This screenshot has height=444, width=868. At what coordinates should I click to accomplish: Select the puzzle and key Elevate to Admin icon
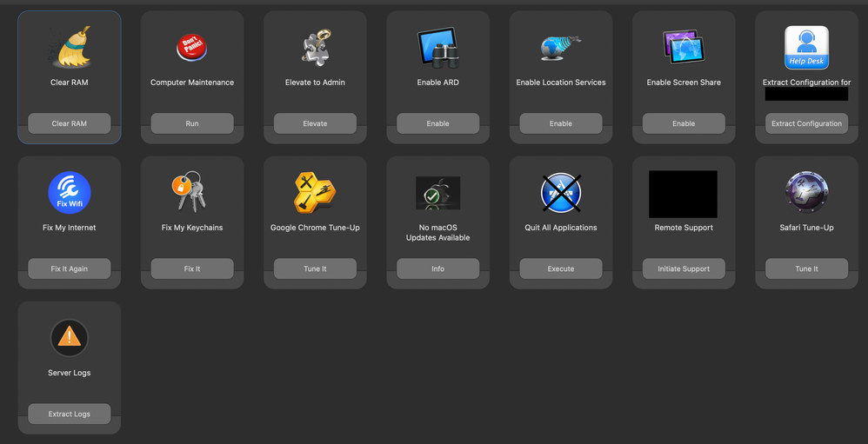[315, 46]
